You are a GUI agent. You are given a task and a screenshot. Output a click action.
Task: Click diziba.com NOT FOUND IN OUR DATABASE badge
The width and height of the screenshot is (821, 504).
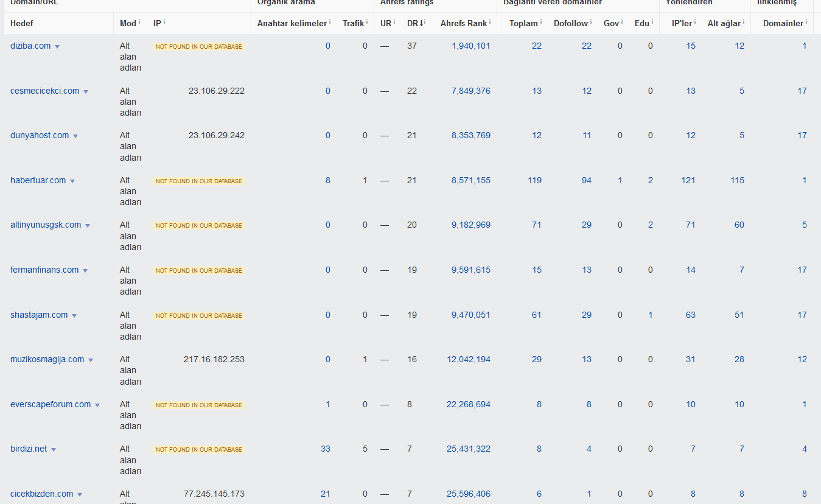(x=199, y=46)
